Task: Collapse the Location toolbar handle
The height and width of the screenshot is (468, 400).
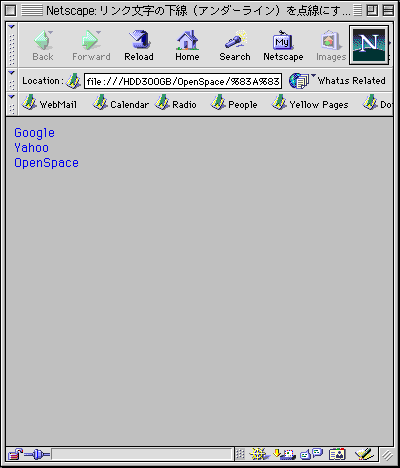Action: [12, 80]
